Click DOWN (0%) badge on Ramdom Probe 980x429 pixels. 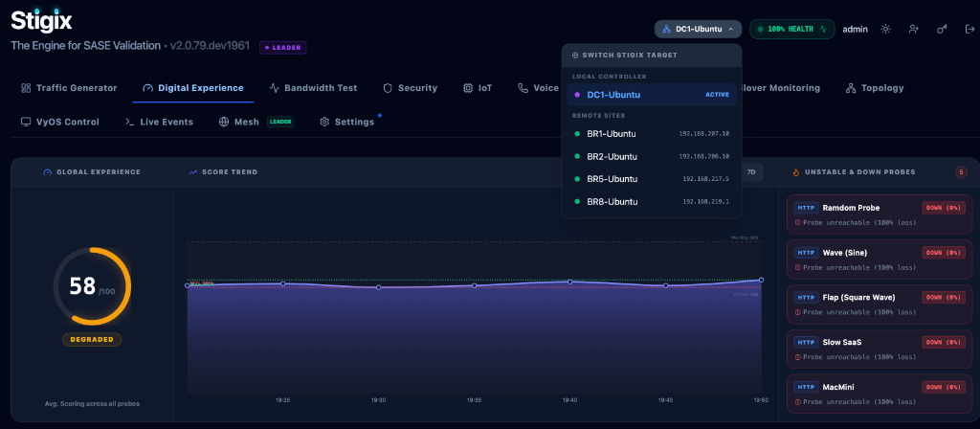tap(943, 208)
